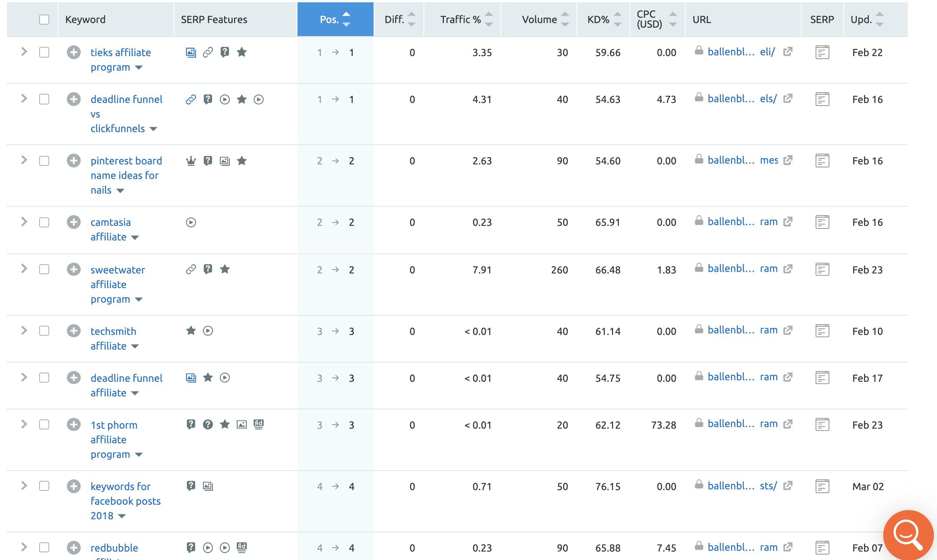Add deadline funnel vs clickfunnels plus icon
The image size is (937, 560).
click(74, 99)
